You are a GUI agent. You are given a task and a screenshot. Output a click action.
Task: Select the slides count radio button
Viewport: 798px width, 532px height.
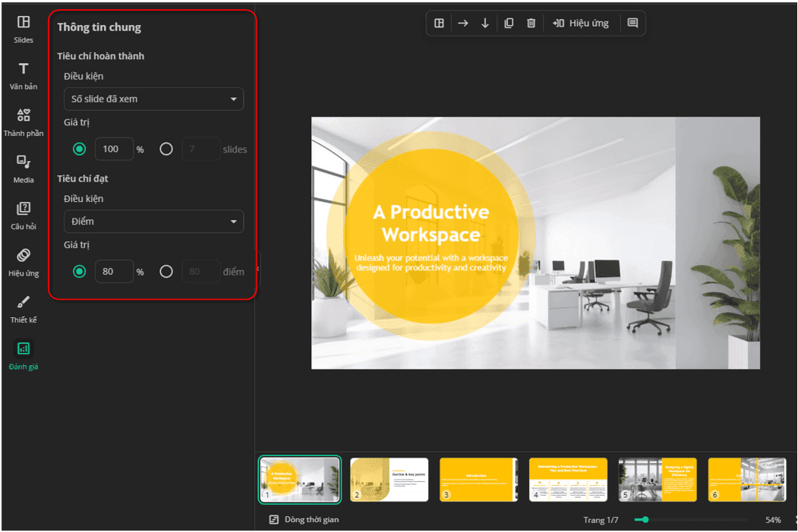click(166, 149)
